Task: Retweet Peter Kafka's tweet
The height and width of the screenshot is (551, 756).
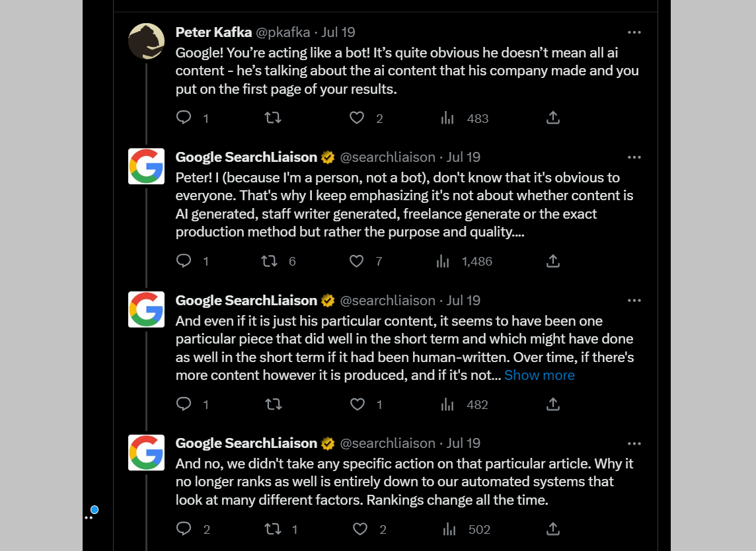Action: pyautogui.click(x=273, y=118)
